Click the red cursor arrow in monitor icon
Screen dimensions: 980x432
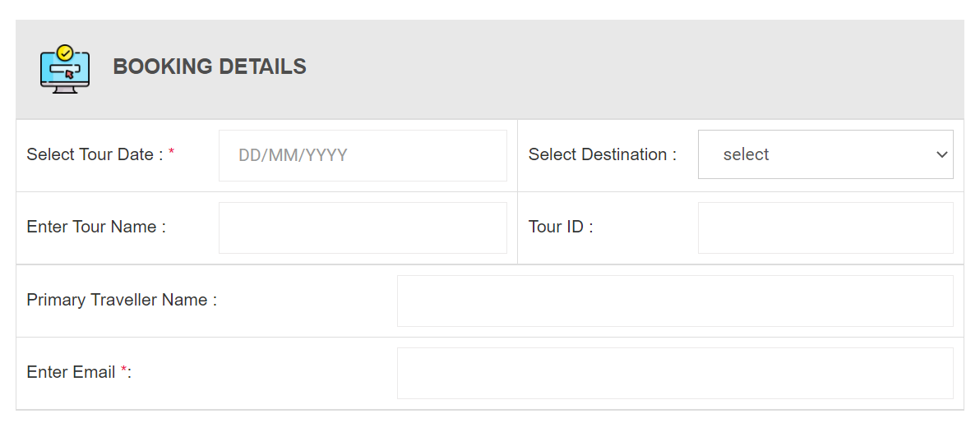[x=69, y=74]
